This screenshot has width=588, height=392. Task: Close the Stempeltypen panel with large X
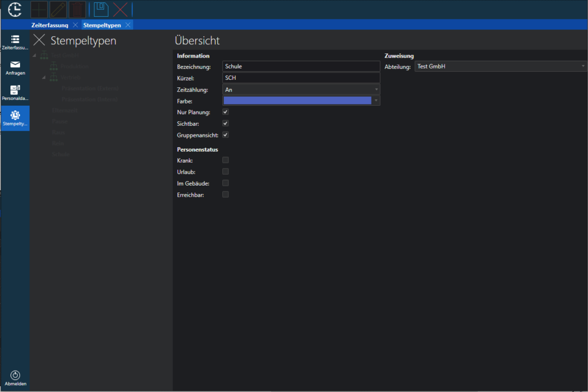pyautogui.click(x=39, y=40)
